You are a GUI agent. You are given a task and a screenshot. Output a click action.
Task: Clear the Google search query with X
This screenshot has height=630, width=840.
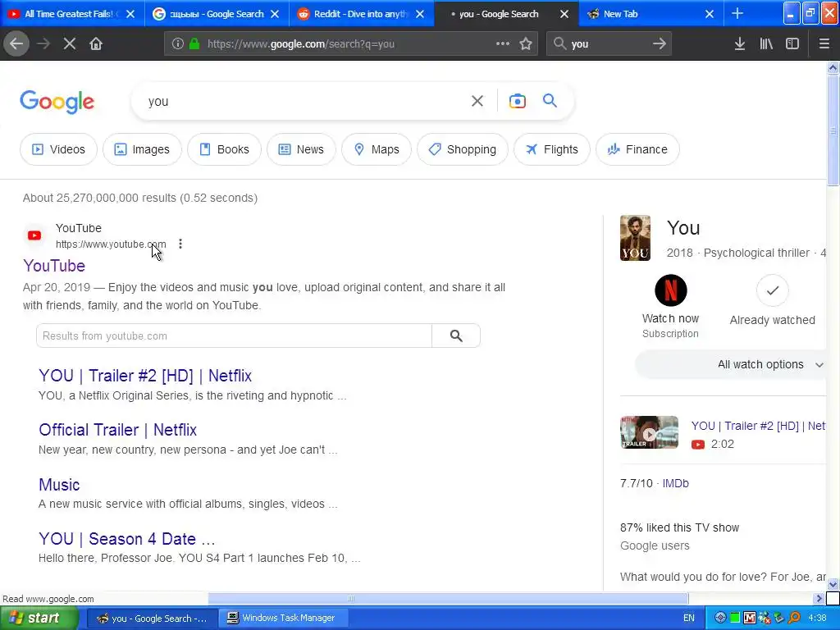point(477,101)
